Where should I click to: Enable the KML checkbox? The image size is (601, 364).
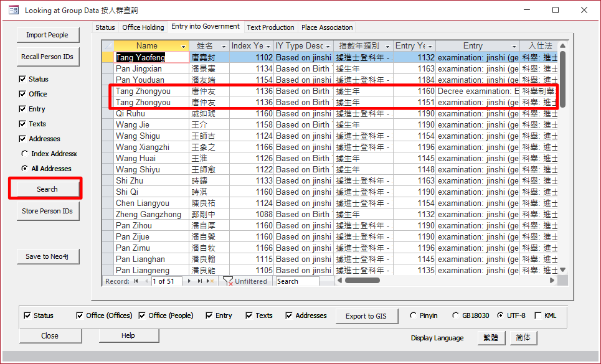pyautogui.click(x=538, y=315)
